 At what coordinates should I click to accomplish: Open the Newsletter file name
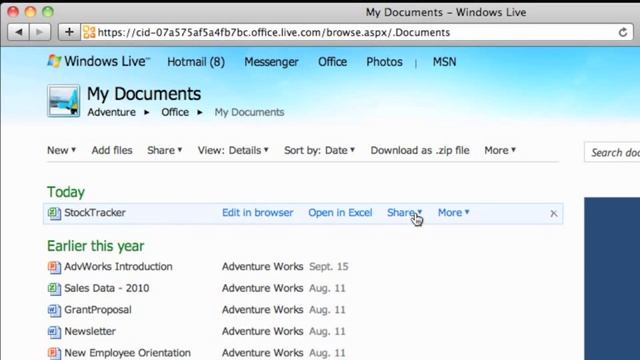(x=90, y=331)
